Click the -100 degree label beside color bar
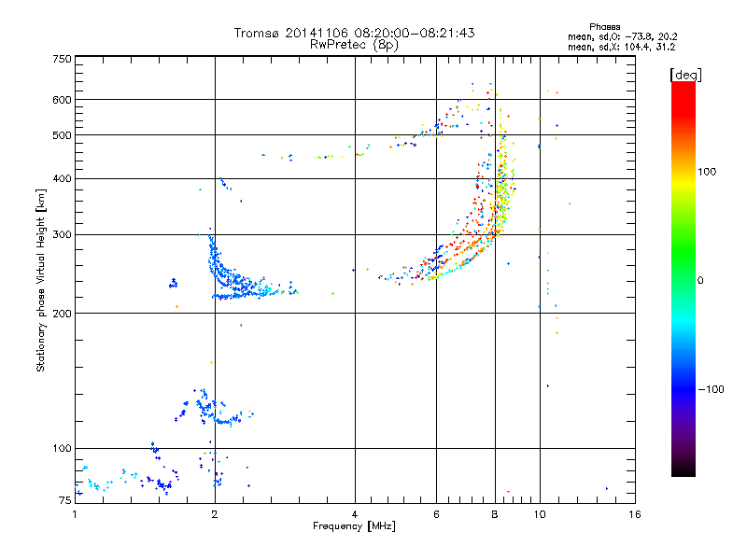Viewport: 747px width, 560px height. pyautogui.click(x=711, y=389)
